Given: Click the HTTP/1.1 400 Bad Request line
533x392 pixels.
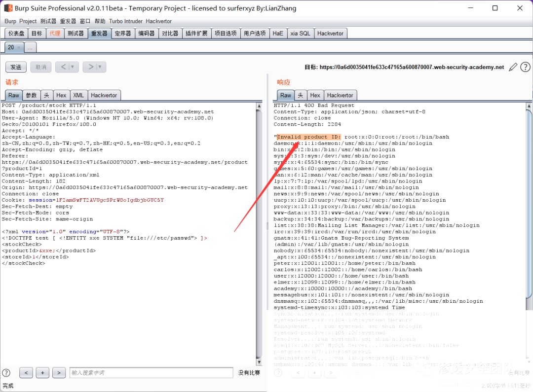Looking at the screenshot, I should pyautogui.click(x=314, y=106).
